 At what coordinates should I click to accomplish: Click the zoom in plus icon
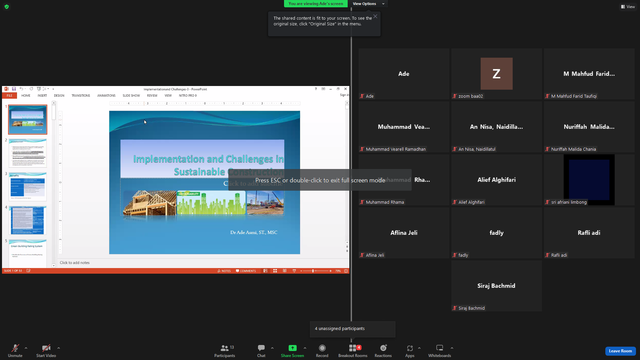coord(331,271)
